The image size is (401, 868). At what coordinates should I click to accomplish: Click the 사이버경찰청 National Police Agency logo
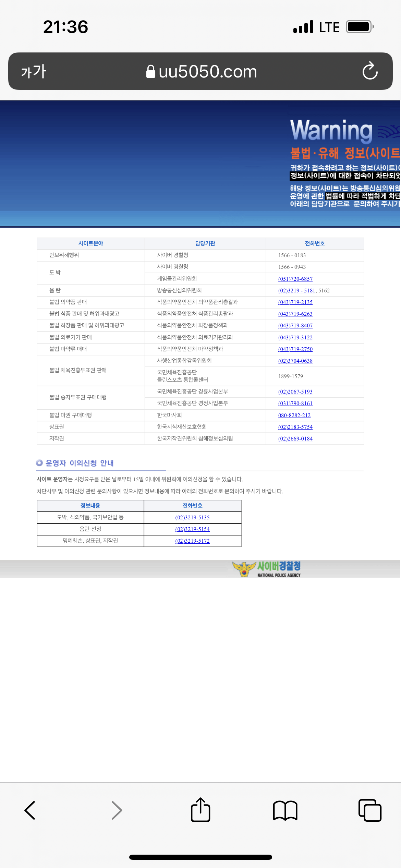pos(266,569)
